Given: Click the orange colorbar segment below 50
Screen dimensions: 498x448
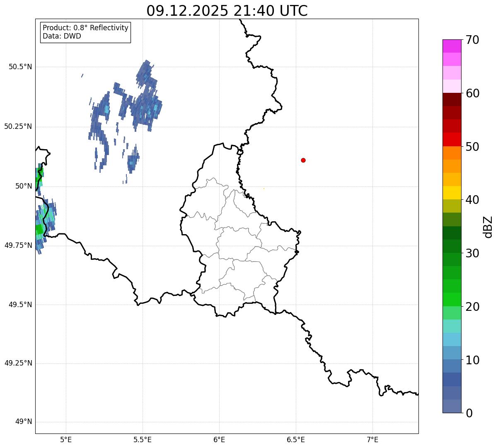Looking at the screenshot, I should click(452, 153).
